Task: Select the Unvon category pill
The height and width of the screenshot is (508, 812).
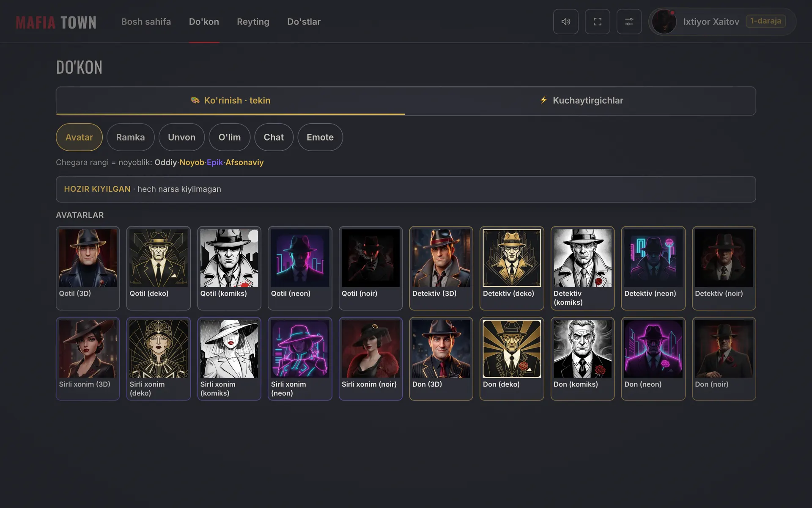Action: (x=181, y=137)
